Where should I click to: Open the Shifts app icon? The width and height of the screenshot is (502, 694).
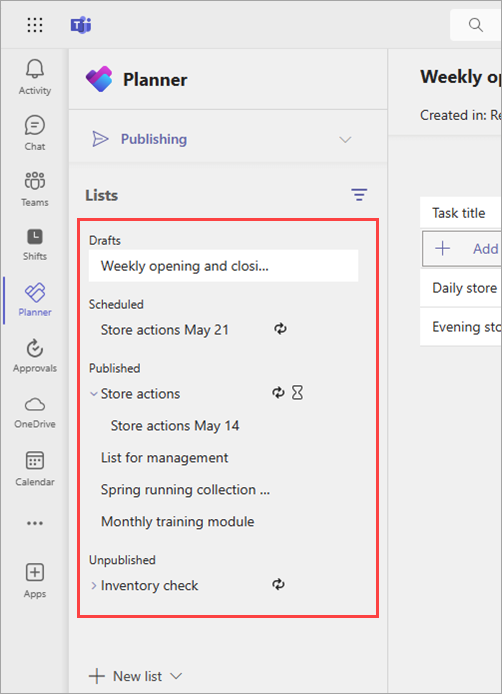pyautogui.click(x=35, y=237)
